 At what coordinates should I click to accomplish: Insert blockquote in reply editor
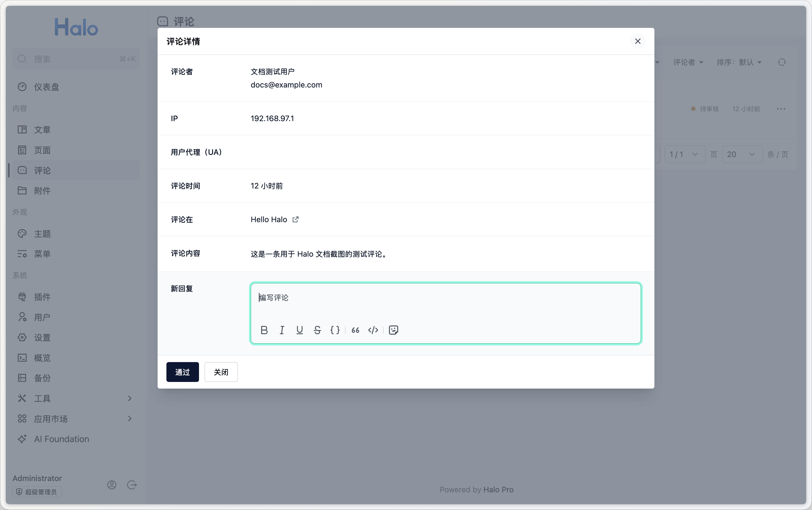(x=355, y=330)
